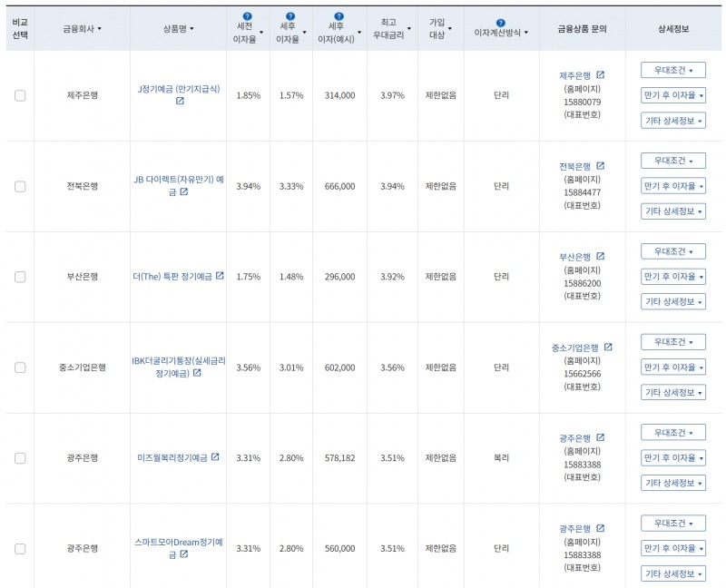Open help icon for 세후 이자율

tap(290, 16)
